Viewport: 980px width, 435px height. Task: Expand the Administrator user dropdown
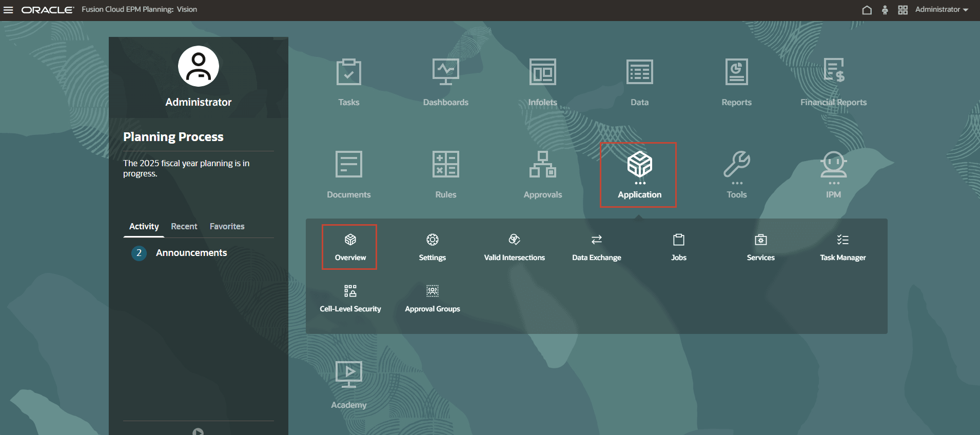942,10
